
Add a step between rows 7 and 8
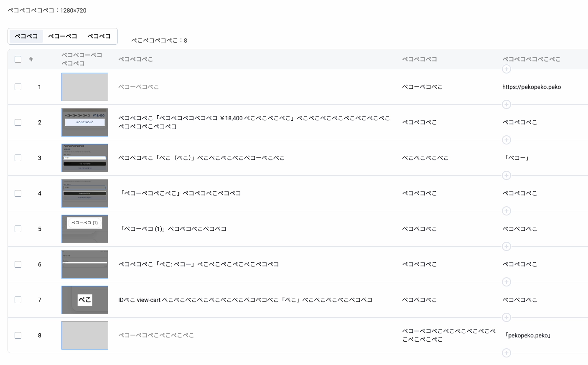click(x=507, y=317)
